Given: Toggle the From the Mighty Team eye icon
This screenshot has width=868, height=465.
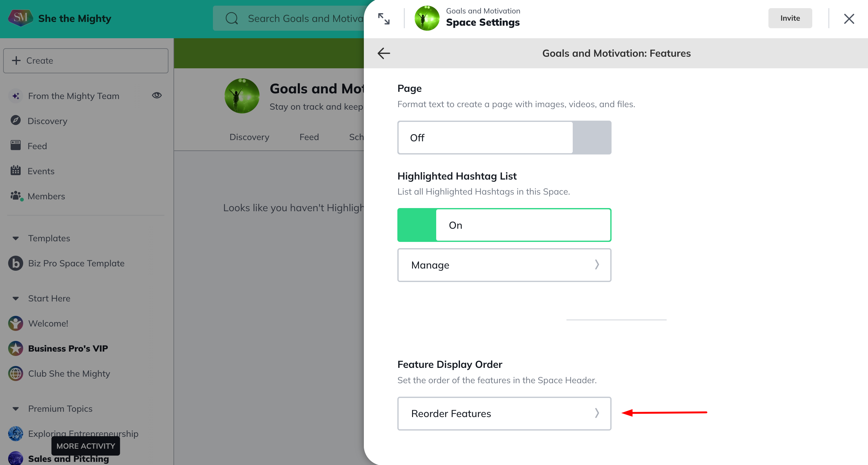Looking at the screenshot, I should pos(157,96).
